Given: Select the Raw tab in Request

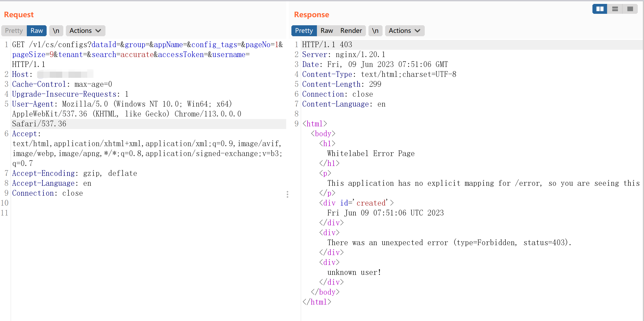Looking at the screenshot, I should pyautogui.click(x=36, y=31).
